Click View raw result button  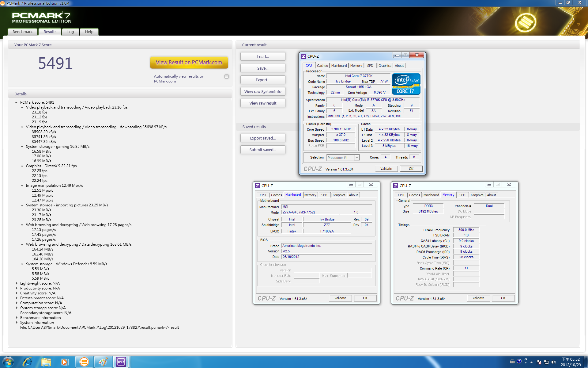pyautogui.click(x=263, y=103)
